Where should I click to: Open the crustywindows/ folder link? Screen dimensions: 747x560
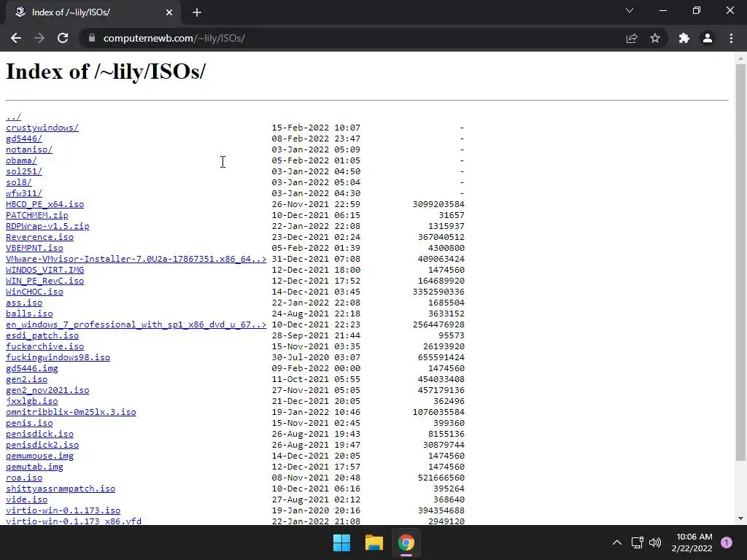point(42,128)
